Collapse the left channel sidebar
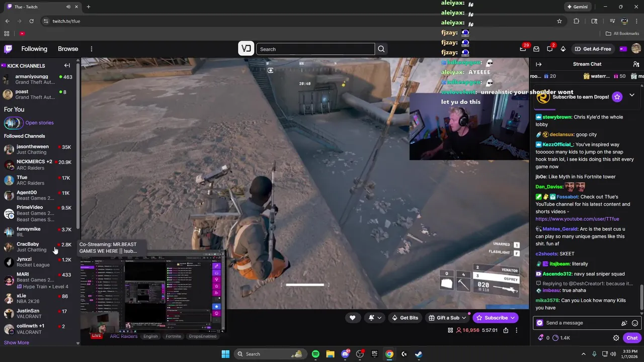The width and height of the screenshot is (644, 362). point(67,65)
